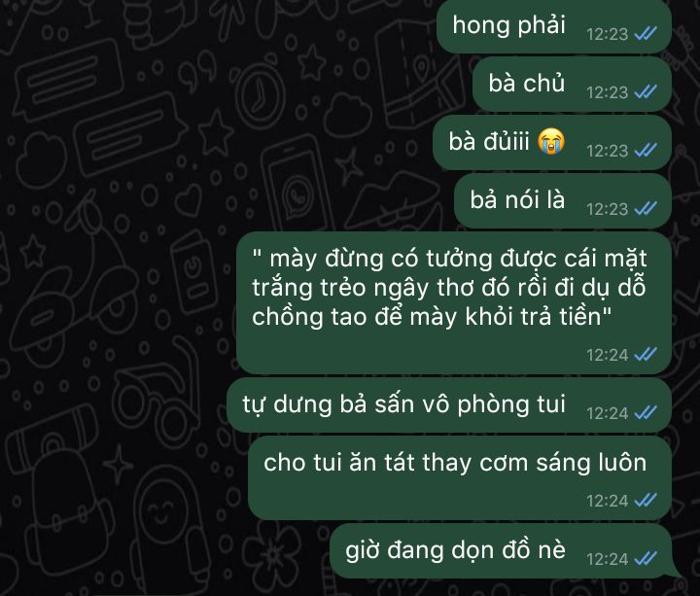Click the double-check icon on 'bà chủ'
The image size is (700, 596).
coord(646,92)
